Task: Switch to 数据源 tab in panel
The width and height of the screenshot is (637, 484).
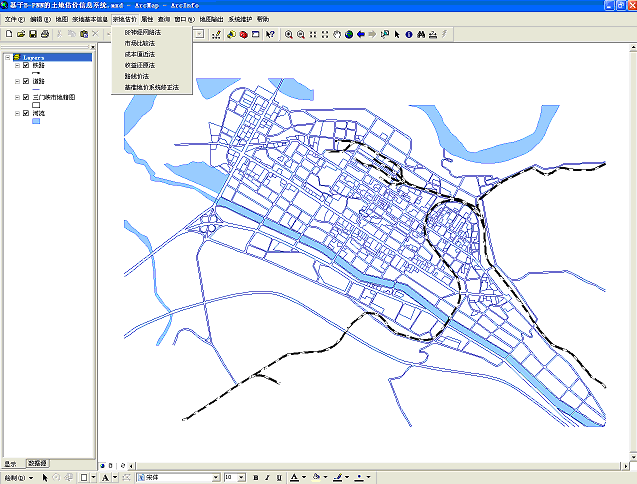Action: click(x=37, y=464)
